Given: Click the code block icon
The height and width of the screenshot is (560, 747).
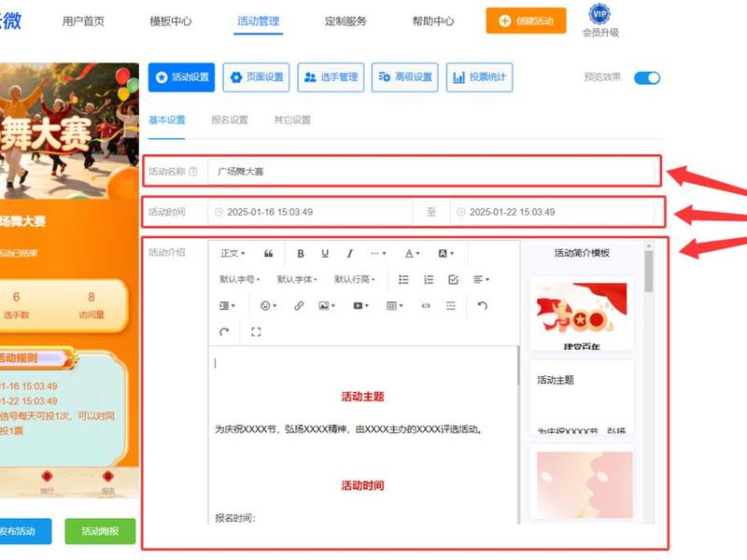Looking at the screenshot, I should [x=426, y=306].
